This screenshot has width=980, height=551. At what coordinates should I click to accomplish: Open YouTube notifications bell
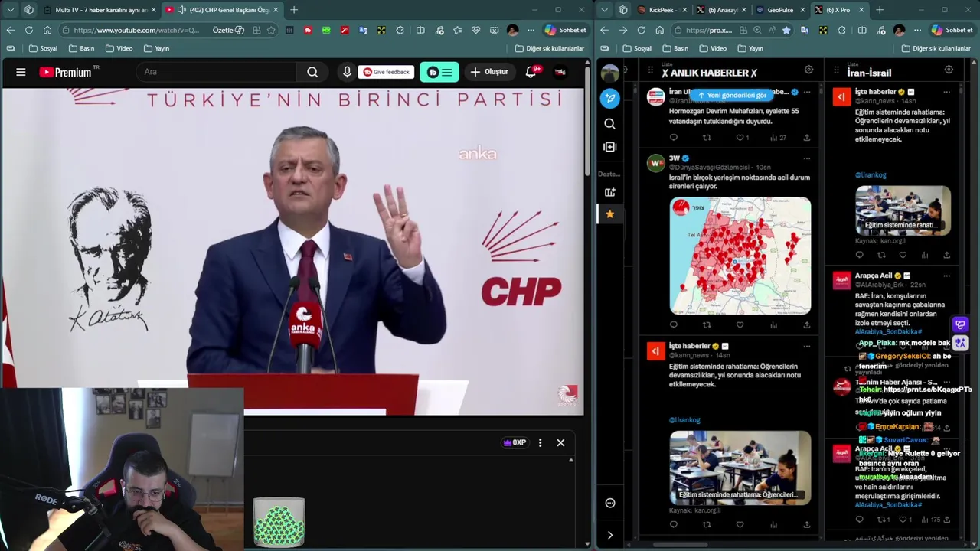point(531,72)
